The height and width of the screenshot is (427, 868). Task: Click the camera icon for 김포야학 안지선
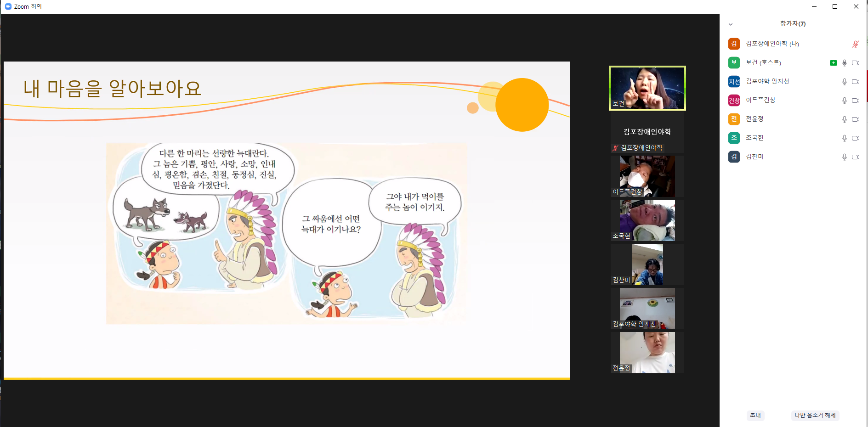855,82
